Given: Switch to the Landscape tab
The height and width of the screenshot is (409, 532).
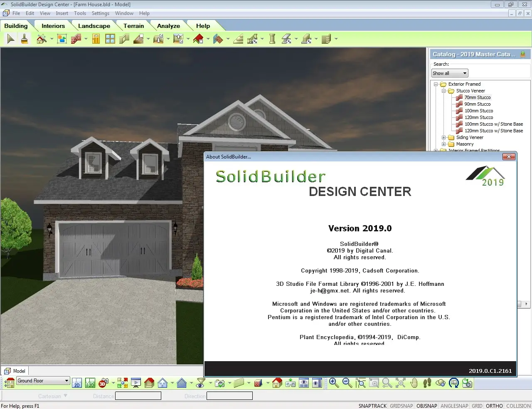Looking at the screenshot, I should 94,26.
